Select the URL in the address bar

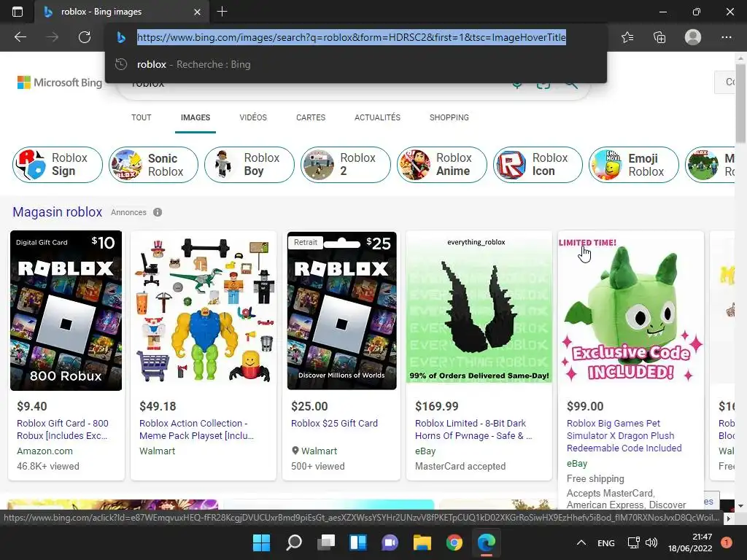pyautogui.click(x=352, y=37)
